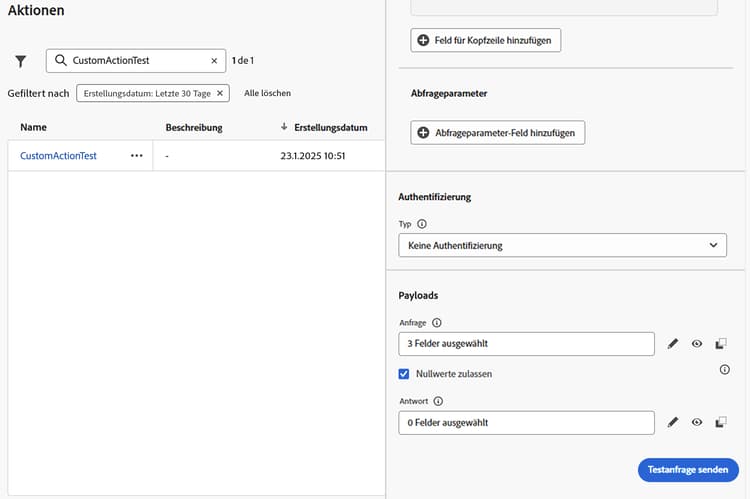Screen dimensions: 750x499
Task: Edit the Anfrage payload with pencil icon
Action: click(x=673, y=344)
